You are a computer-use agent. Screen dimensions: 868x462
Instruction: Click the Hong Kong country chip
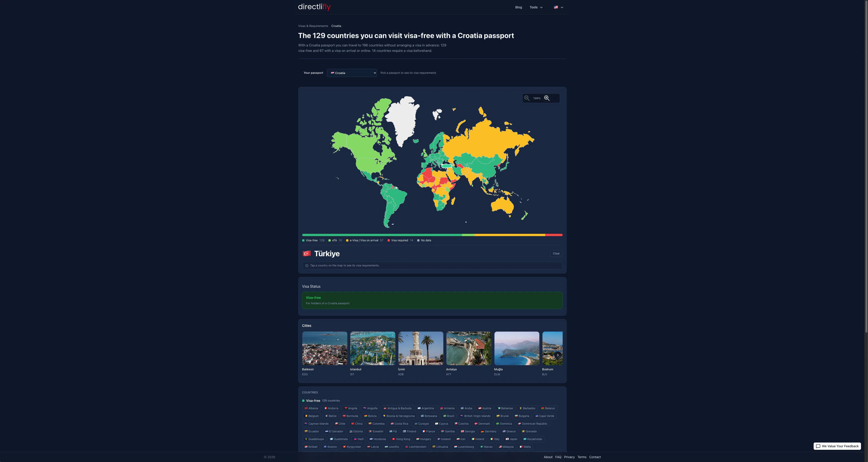click(401, 439)
